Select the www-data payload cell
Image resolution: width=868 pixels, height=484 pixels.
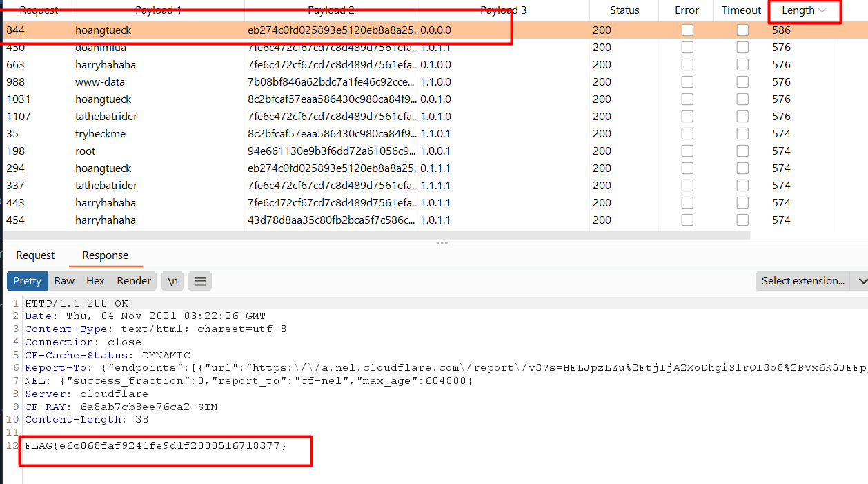(99, 82)
